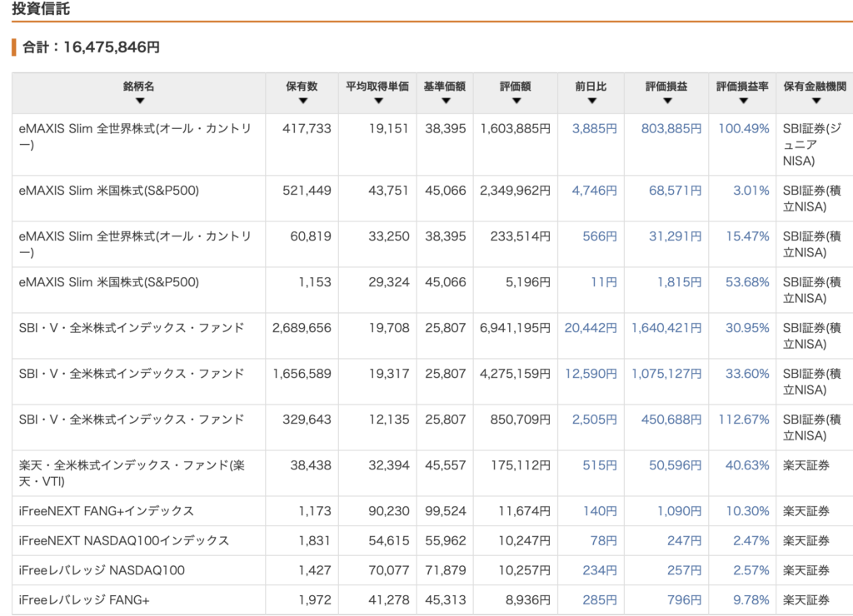Click 前日比 value 4,746円
The height and width of the screenshot is (616, 853).
click(x=595, y=191)
